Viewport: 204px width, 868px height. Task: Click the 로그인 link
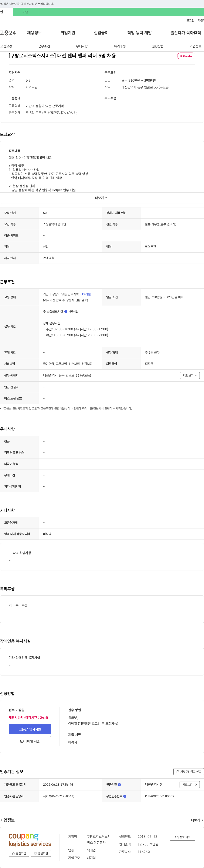point(190,21)
